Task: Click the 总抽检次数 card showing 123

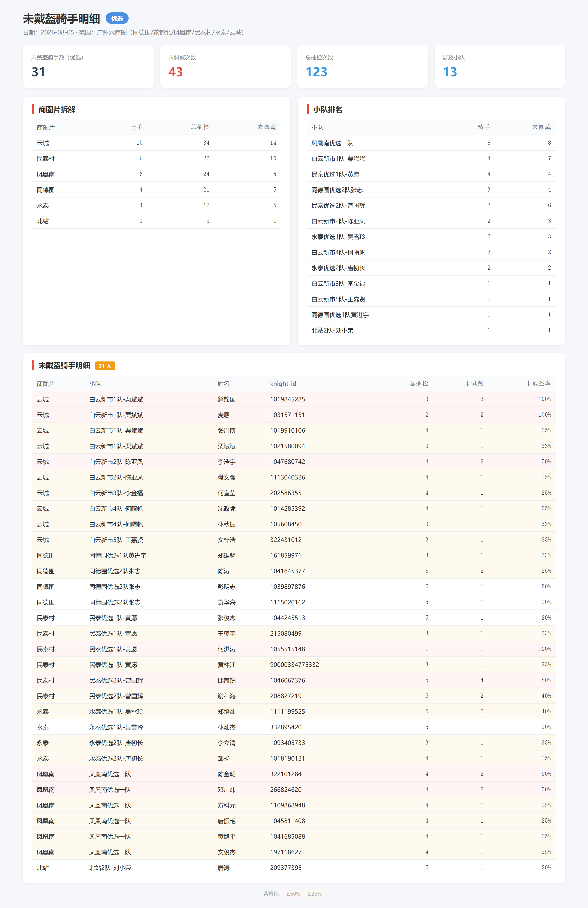Action: (362, 66)
